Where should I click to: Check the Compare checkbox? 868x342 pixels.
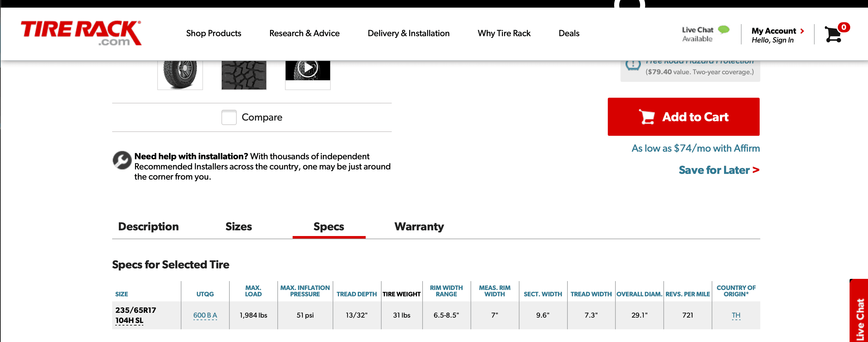click(x=229, y=117)
